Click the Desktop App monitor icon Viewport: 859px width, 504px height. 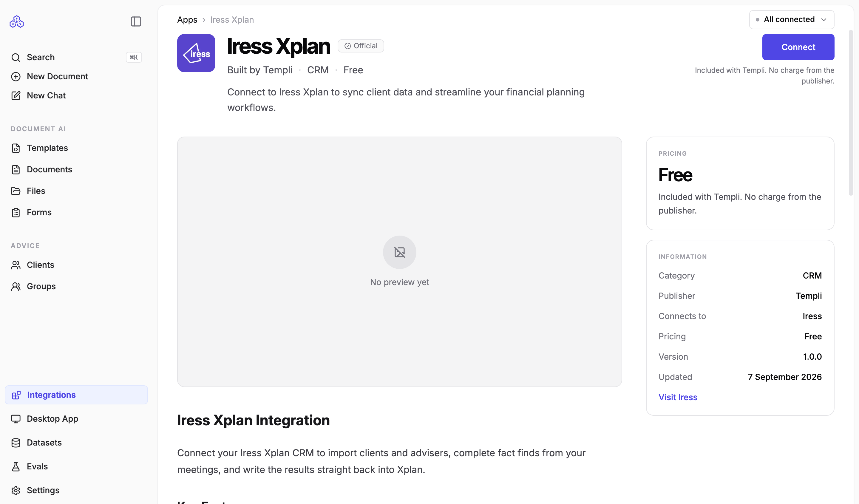[16, 418]
